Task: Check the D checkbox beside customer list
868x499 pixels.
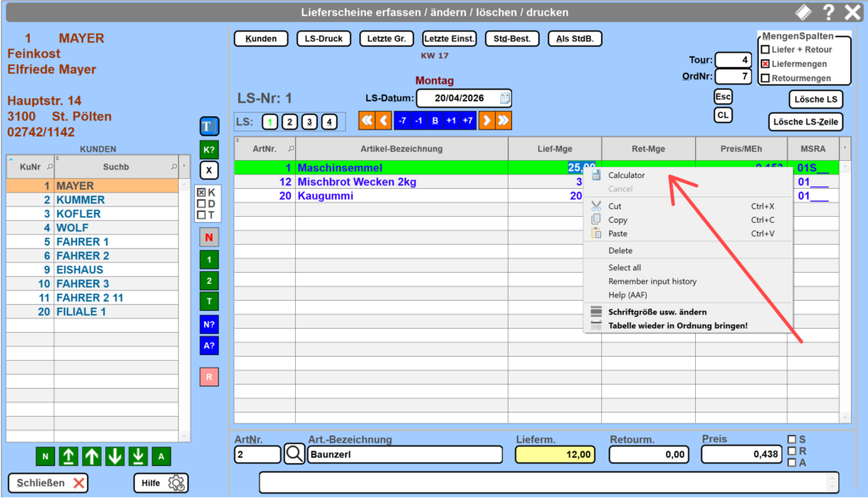Action: tap(201, 203)
